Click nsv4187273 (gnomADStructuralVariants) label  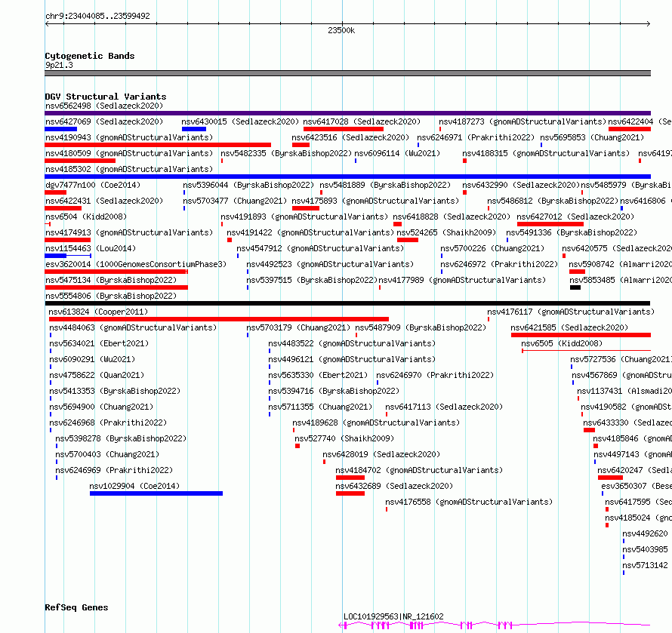coord(522,121)
